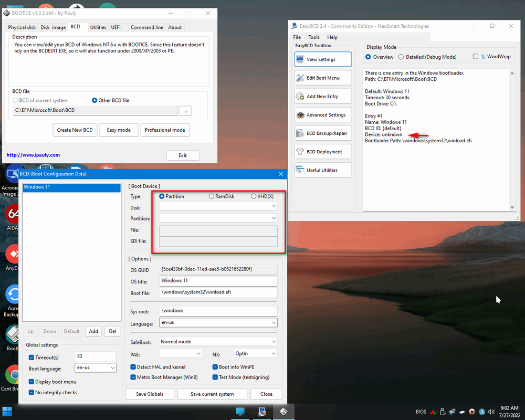Screen dimensions: 525x420
Task: Select Detailed (Debug Mode) in EasyBCD
Action: (401, 57)
